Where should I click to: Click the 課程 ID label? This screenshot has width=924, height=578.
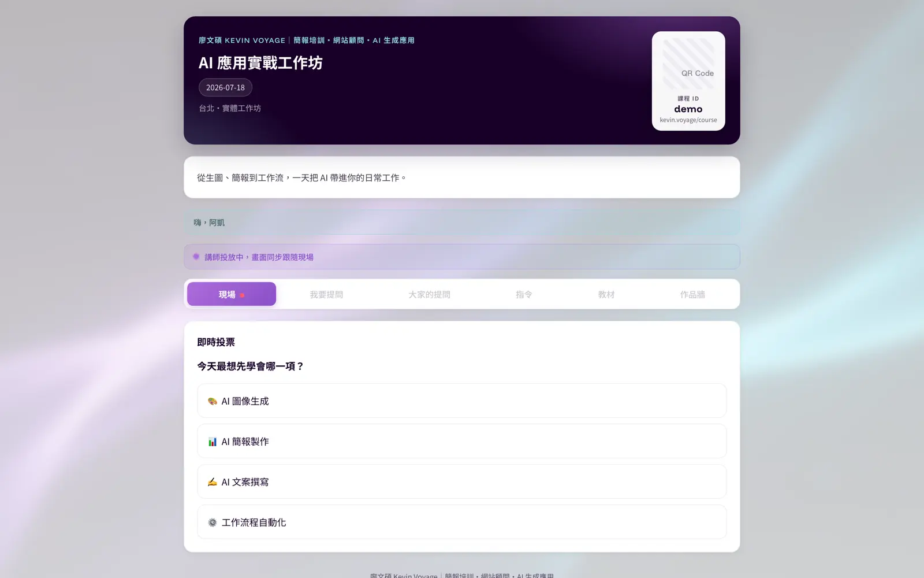(x=688, y=98)
